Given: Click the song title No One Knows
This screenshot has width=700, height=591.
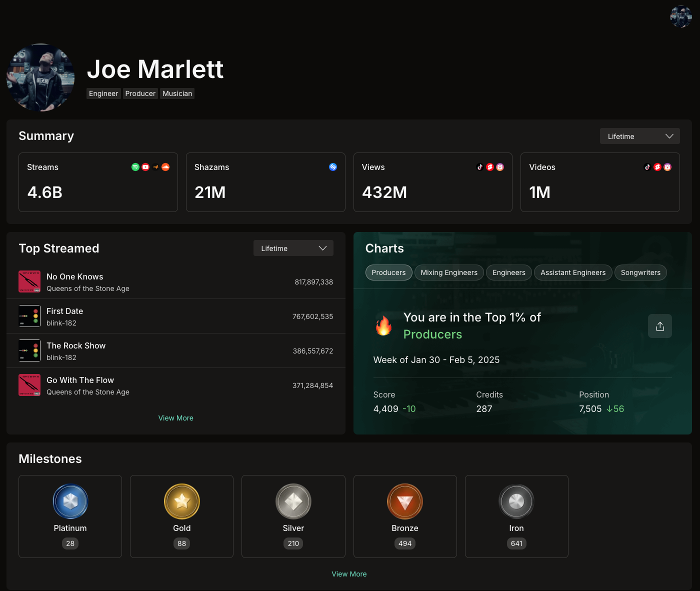Looking at the screenshot, I should coord(75,276).
